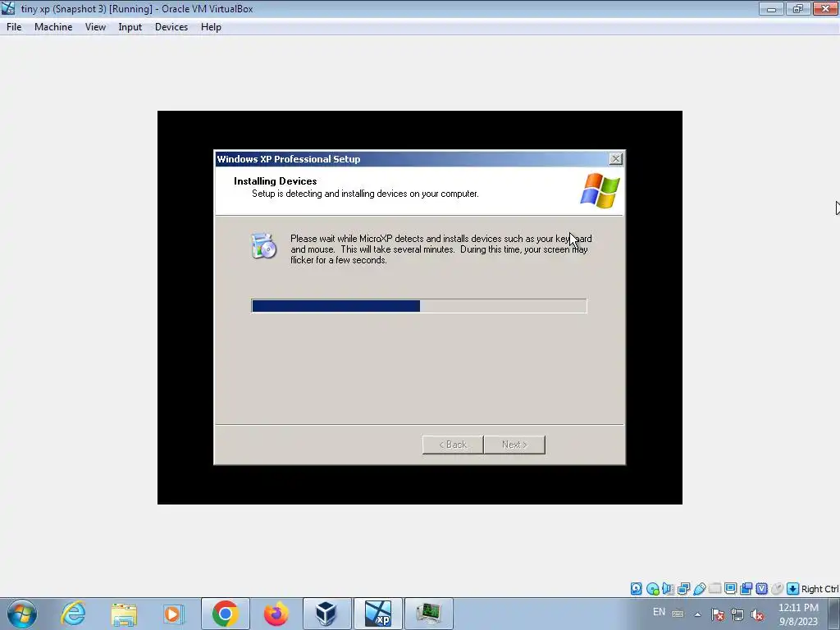Screen dimensions: 840x630
Task: Open the Help menu
Action: click(211, 27)
